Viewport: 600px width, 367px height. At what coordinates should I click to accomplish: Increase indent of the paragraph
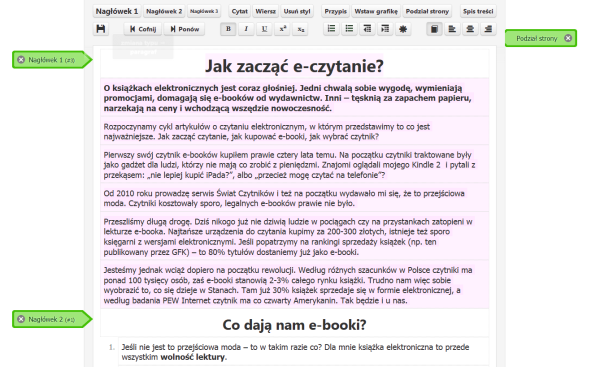point(385,29)
